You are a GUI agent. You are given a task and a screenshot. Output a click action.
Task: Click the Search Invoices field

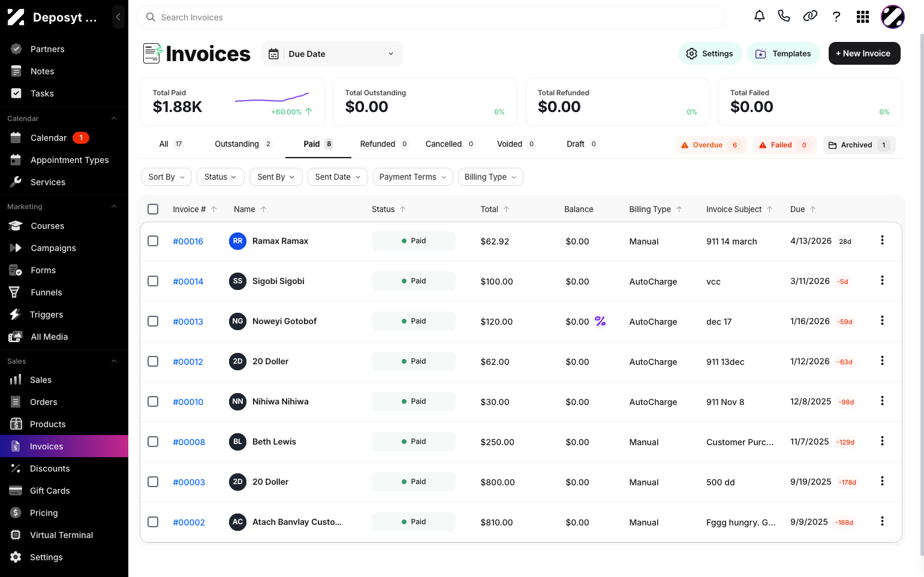pos(431,17)
